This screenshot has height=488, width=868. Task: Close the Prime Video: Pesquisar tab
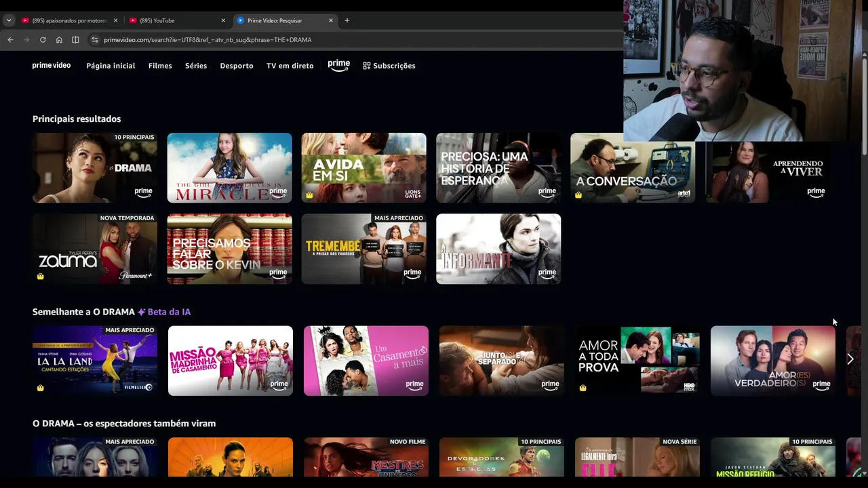331,20
